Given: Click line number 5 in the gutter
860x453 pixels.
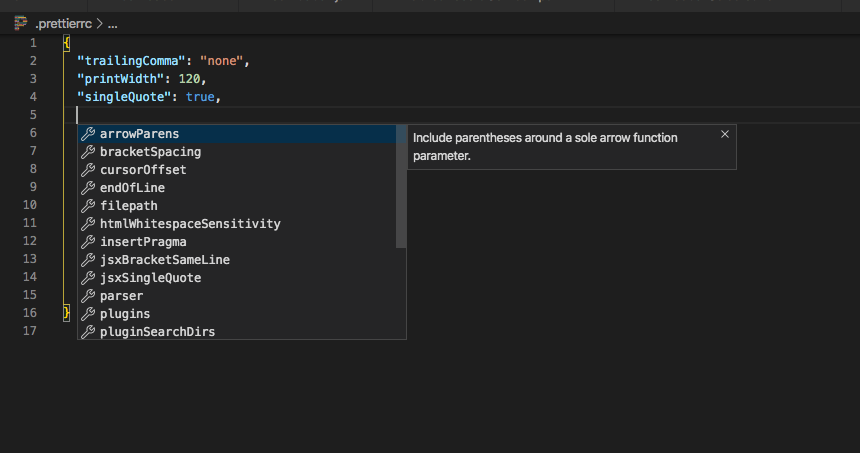Looking at the screenshot, I should [33, 115].
